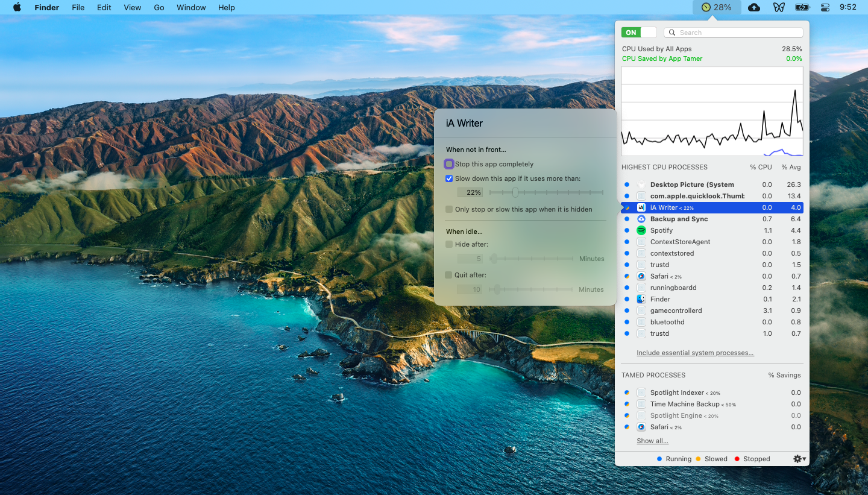Click the butterfly menu bar icon
Viewport: 868px width, 495px height.
coord(778,7)
